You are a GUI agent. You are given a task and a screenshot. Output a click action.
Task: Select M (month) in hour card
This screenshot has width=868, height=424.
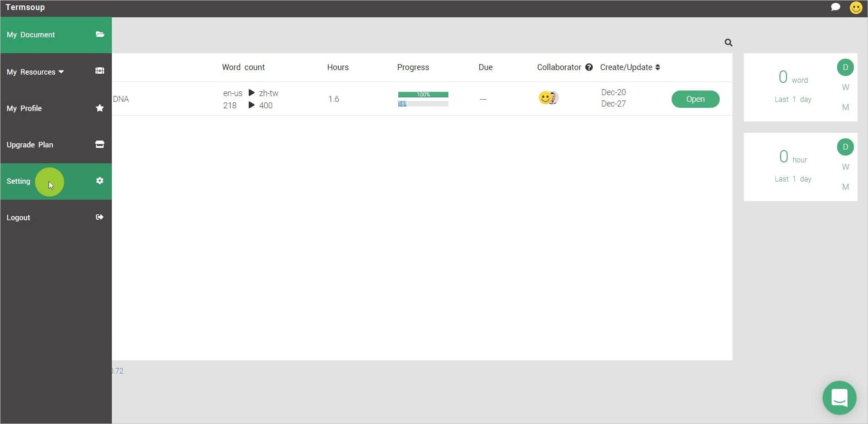click(845, 187)
